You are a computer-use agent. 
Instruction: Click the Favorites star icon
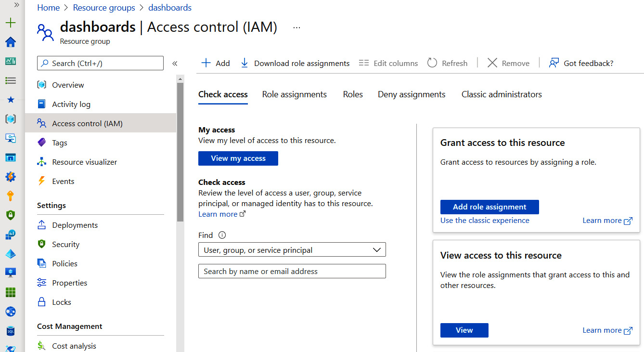(11, 100)
